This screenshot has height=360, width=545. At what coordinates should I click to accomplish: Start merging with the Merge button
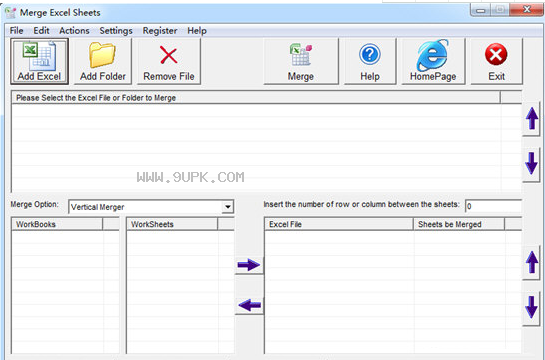pyautogui.click(x=301, y=61)
